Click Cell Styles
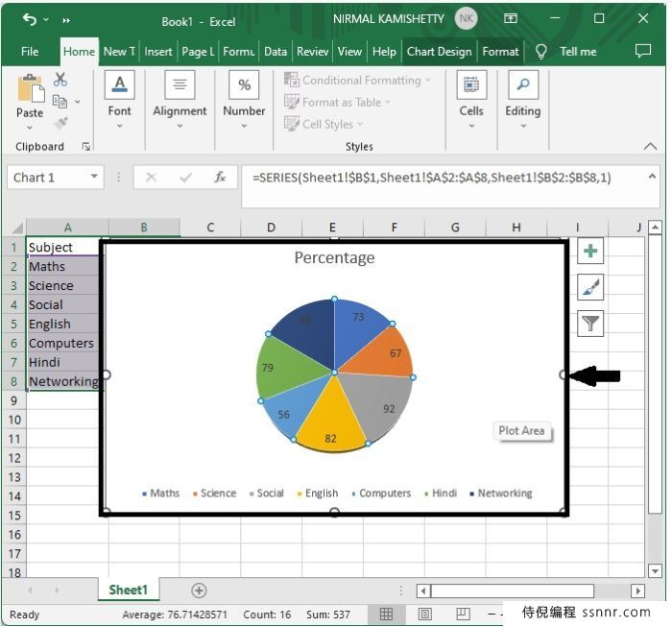The image size is (672, 627). click(x=324, y=124)
